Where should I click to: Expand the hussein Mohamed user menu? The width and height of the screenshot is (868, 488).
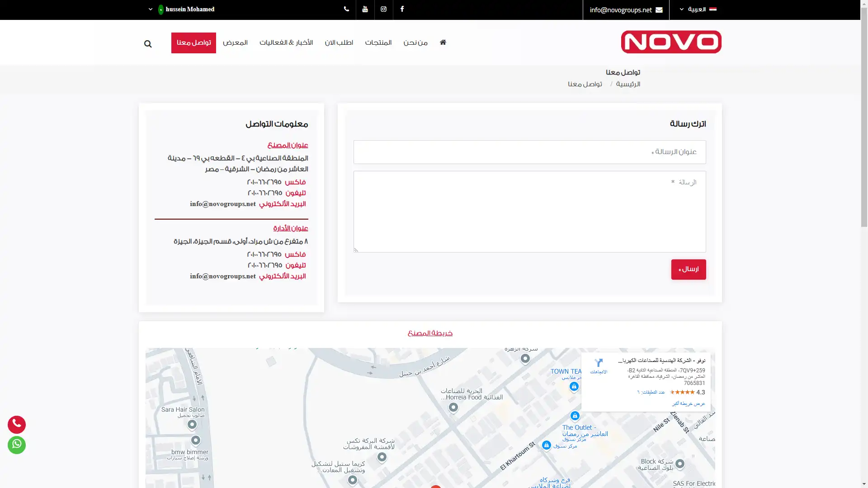[x=181, y=9]
